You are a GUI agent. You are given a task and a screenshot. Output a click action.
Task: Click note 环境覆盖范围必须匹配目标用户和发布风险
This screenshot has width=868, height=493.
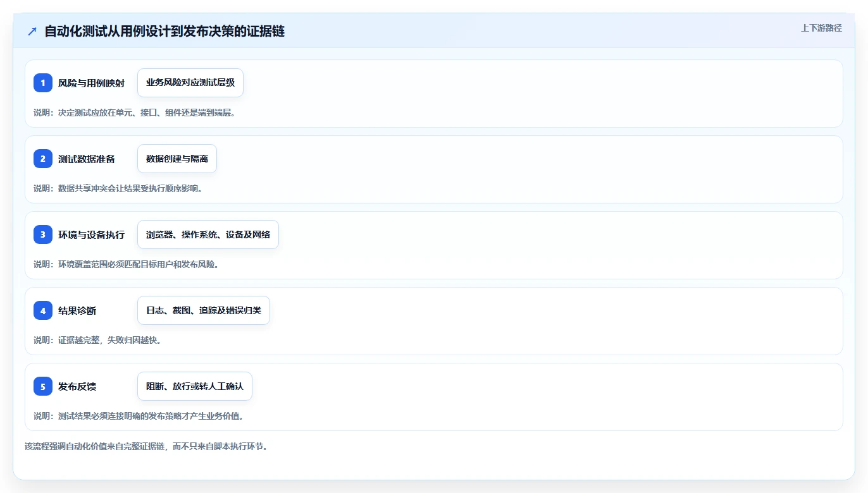pos(127,264)
